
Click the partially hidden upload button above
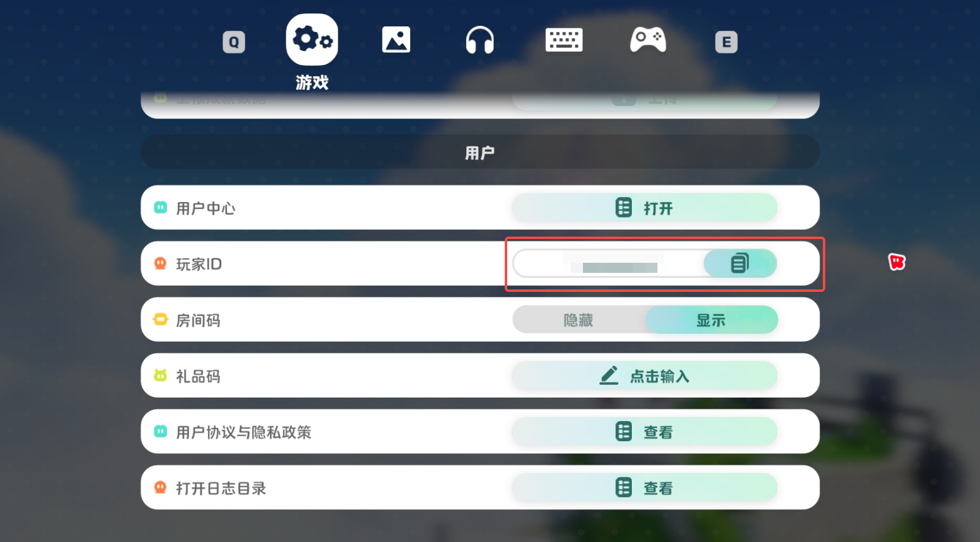tap(645, 101)
